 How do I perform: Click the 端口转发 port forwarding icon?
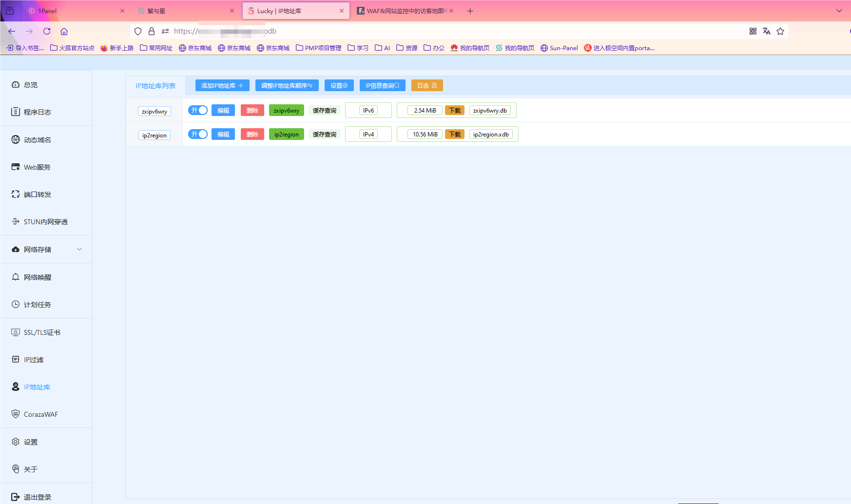click(x=16, y=194)
